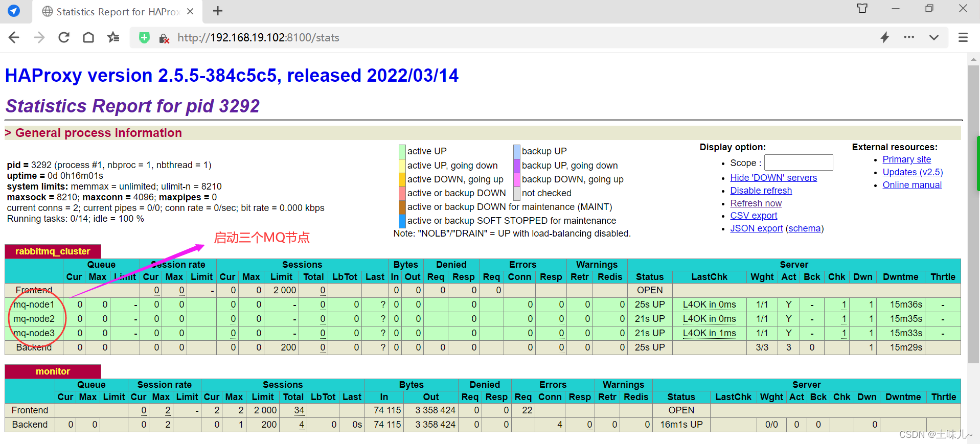
Task: Click the LastChk column header in rabbitmq_cluster table
Action: tap(709, 277)
